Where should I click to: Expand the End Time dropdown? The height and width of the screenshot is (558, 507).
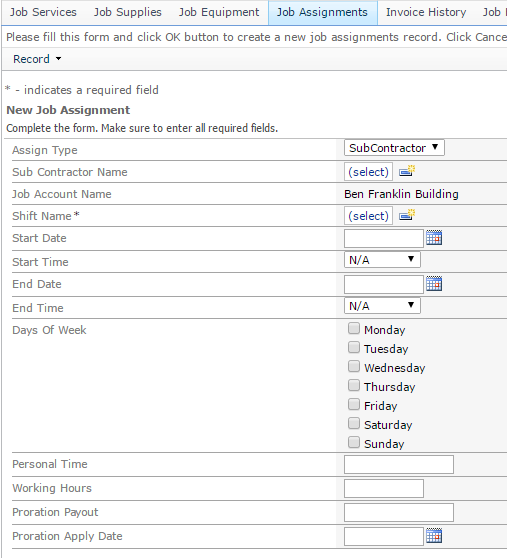[x=382, y=306]
